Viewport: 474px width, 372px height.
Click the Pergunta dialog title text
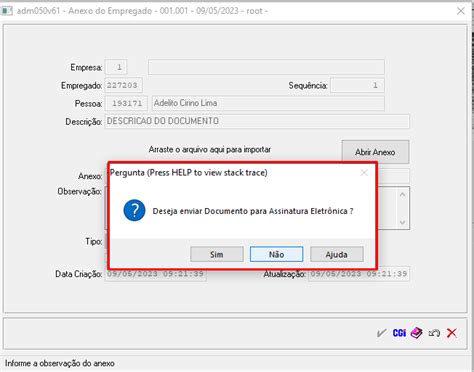pyautogui.click(x=189, y=173)
